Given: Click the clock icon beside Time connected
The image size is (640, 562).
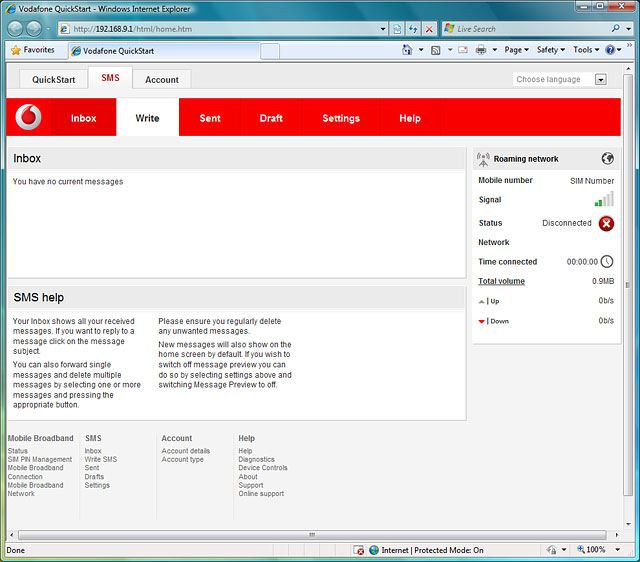Looking at the screenshot, I should (x=606, y=262).
